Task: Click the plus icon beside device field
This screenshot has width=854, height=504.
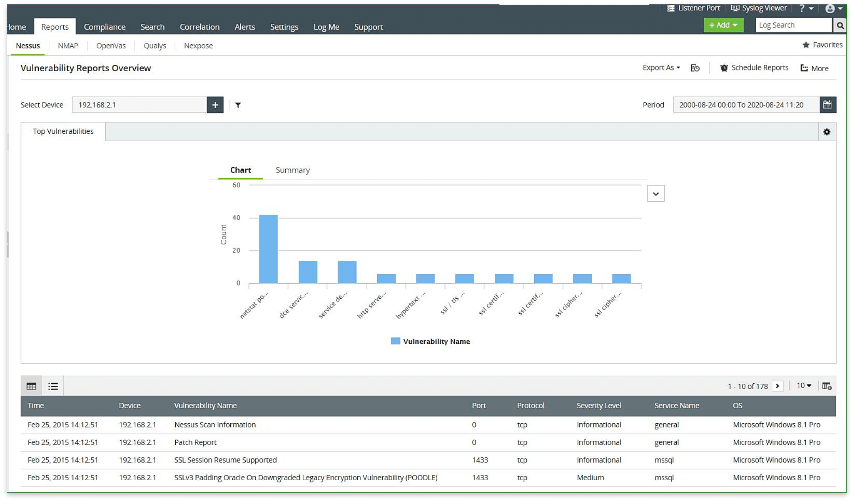Action: point(215,105)
